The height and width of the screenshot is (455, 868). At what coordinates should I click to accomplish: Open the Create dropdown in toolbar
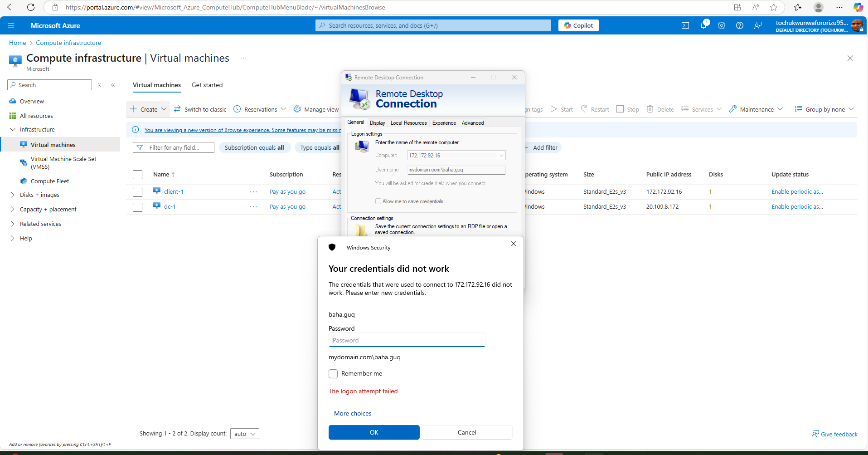(x=148, y=109)
